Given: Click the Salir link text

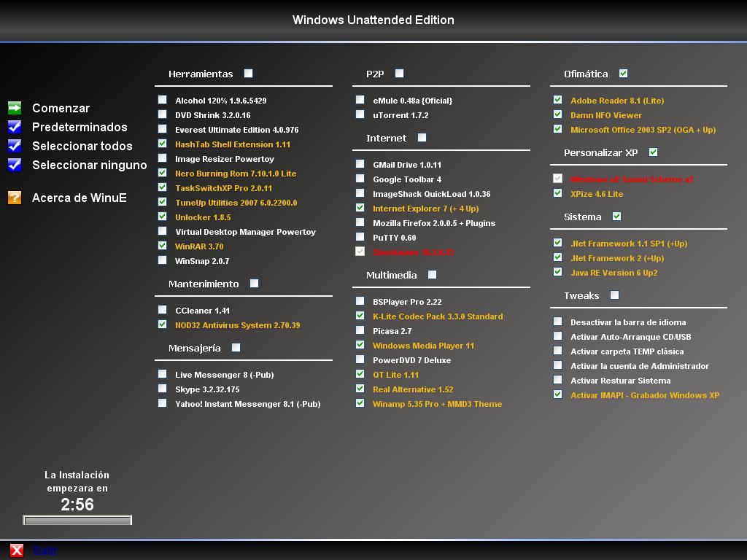Looking at the screenshot, I should click(x=46, y=551).
